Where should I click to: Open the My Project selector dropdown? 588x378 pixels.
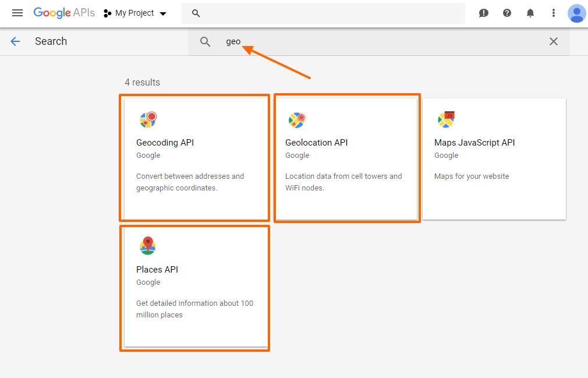[x=135, y=13]
